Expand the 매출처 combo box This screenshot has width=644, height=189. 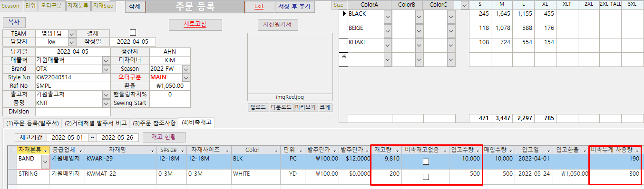click(x=106, y=60)
